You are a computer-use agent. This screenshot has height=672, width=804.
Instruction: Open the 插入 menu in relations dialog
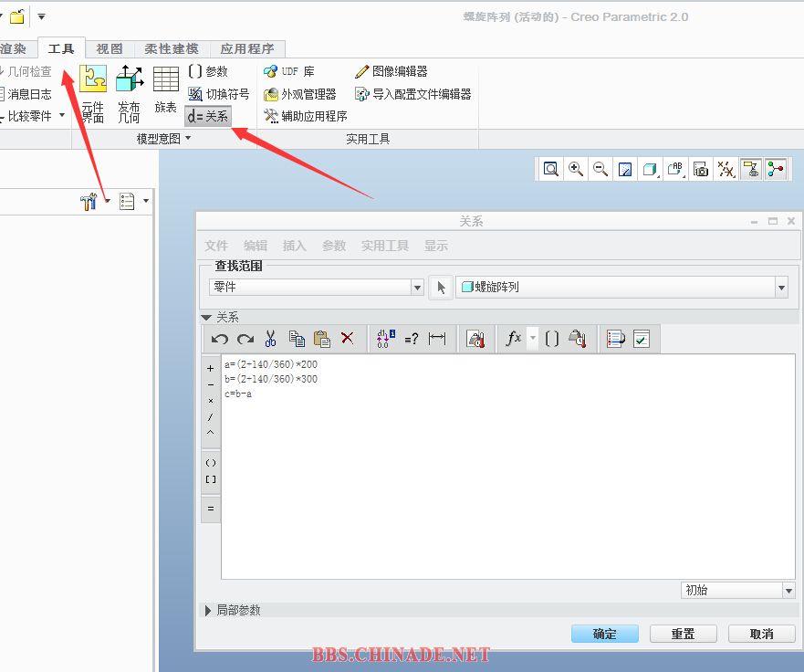(295, 246)
